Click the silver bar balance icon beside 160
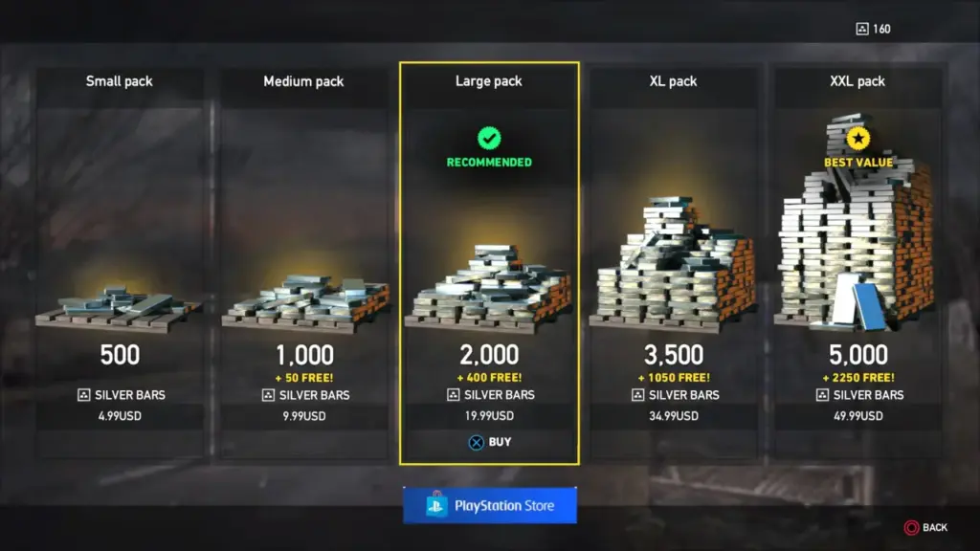Viewport: 980px width, 551px height. click(x=862, y=29)
